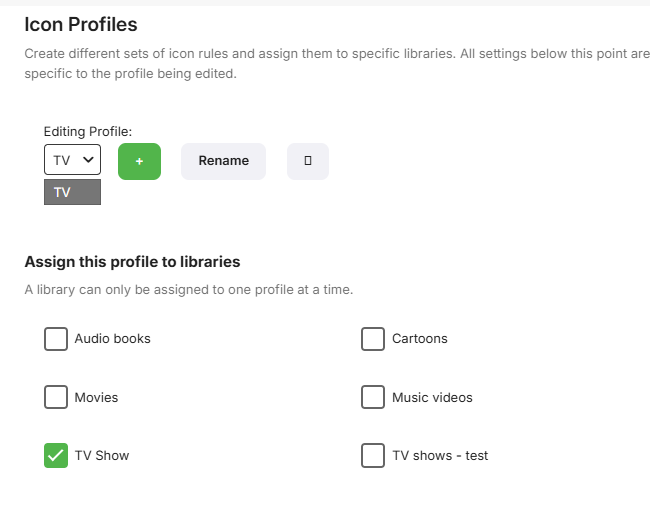Image resolution: width=650 pixels, height=524 pixels.
Task: Uncheck the green TV Show checkbox
Action: pyautogui.click(x=56, y=455)
